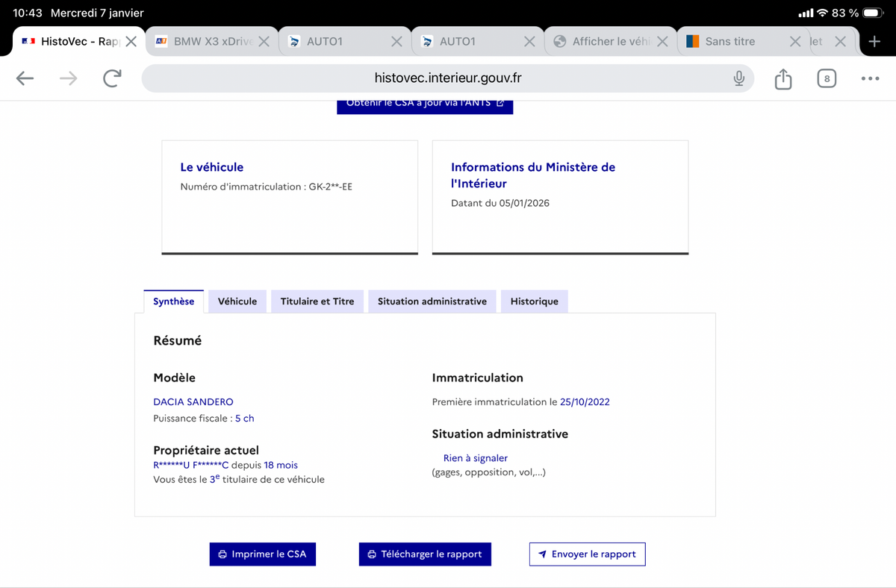Close the BMW X3 xDrive tab
896x588 pixels.
click(264, 42)
